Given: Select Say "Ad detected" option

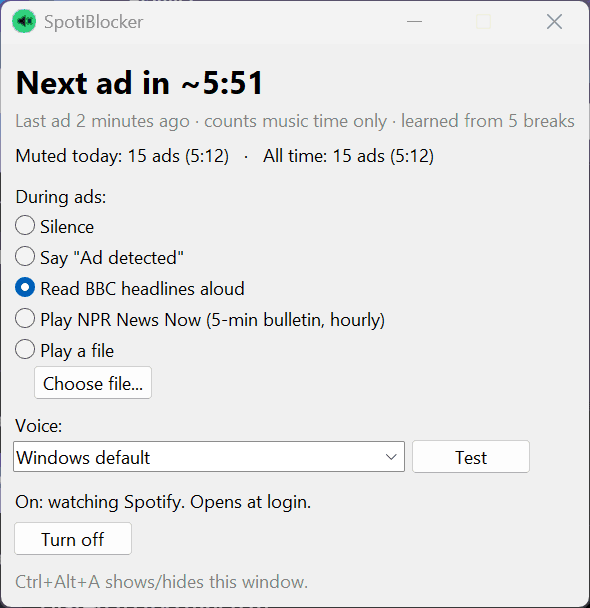Looking at the screenshot, I should 99,257.
